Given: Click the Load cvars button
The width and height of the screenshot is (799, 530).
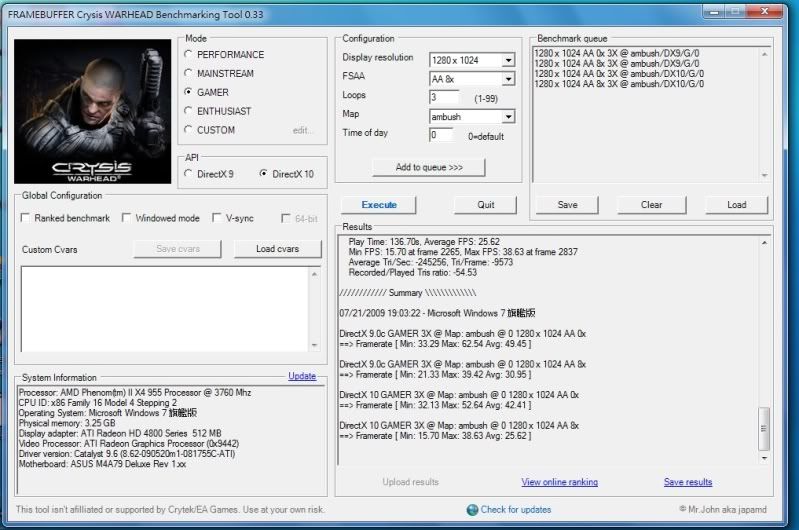Looking at the screenshot, I should click(278, 249).
